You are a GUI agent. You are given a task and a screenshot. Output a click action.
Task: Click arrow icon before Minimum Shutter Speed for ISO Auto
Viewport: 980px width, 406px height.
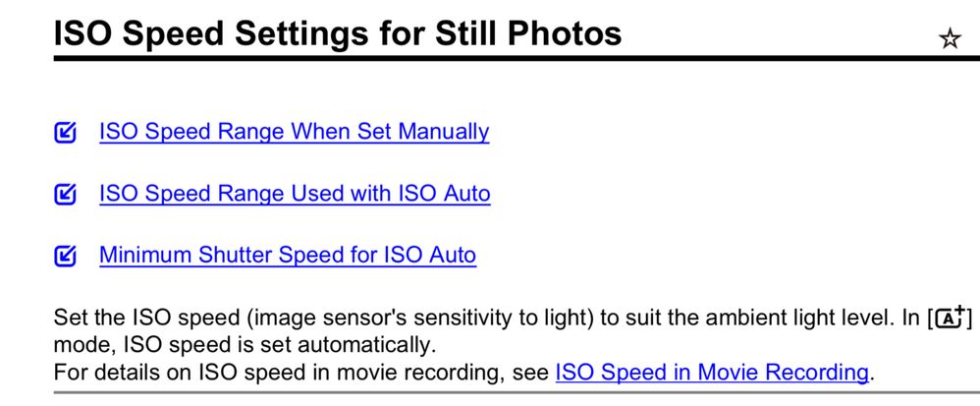coord(66,257)
